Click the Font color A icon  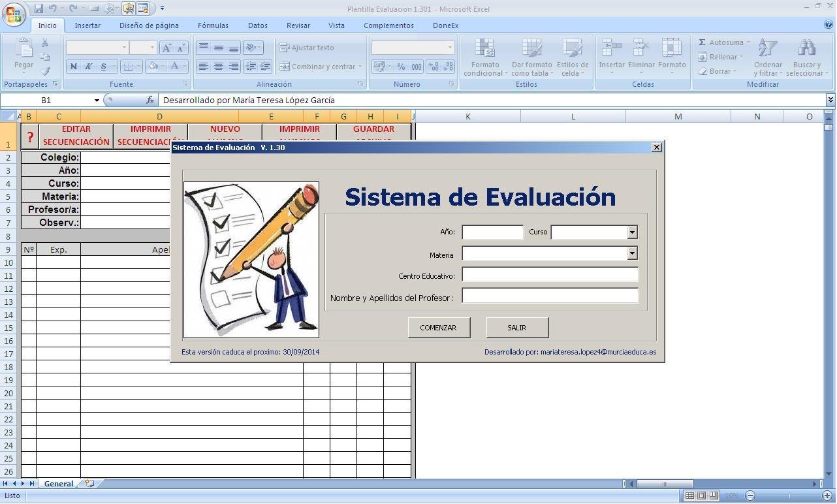(174, 67)
